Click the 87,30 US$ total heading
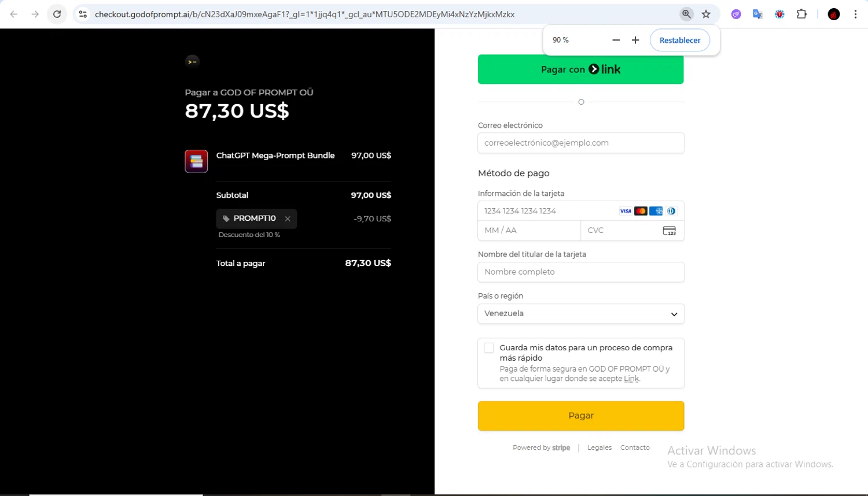The image size is (868, 496). pos(237,110)
